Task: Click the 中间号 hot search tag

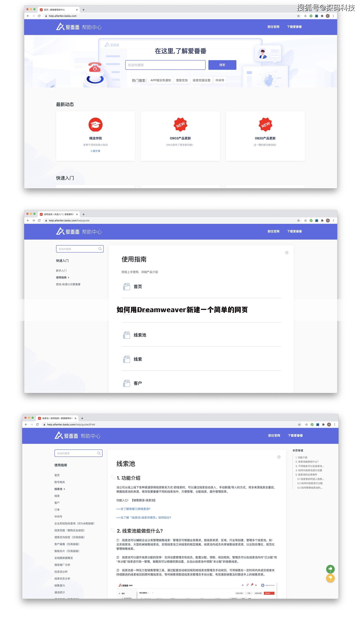Action: (219, 80)
